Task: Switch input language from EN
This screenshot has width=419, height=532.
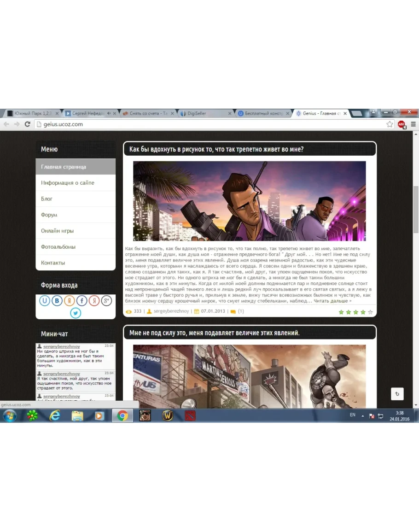Action: 353,415
